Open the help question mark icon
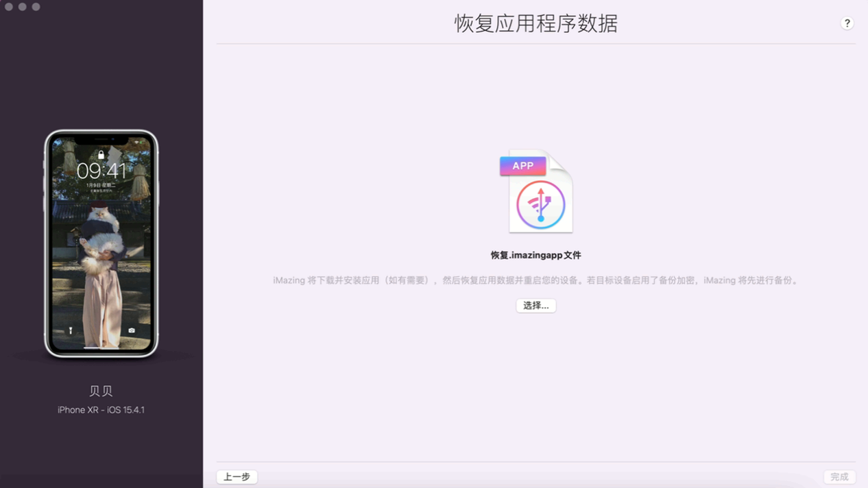This screenshot has height=488, width=868. (x=847, y=23)
